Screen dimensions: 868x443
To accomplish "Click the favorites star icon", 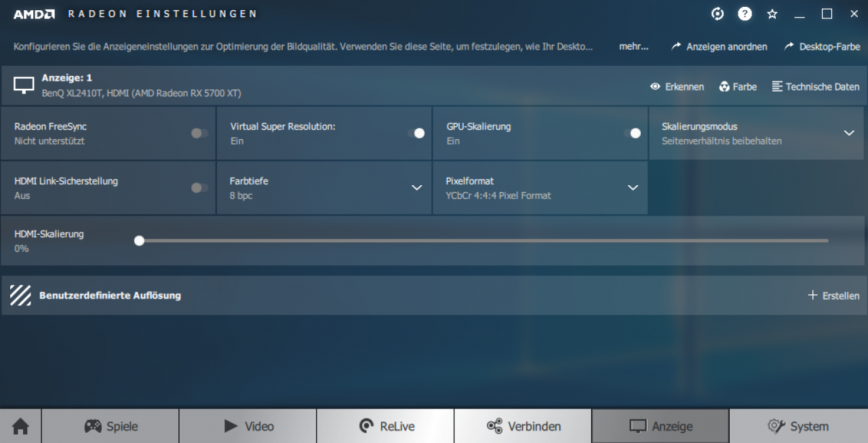I will coord(772,14).
